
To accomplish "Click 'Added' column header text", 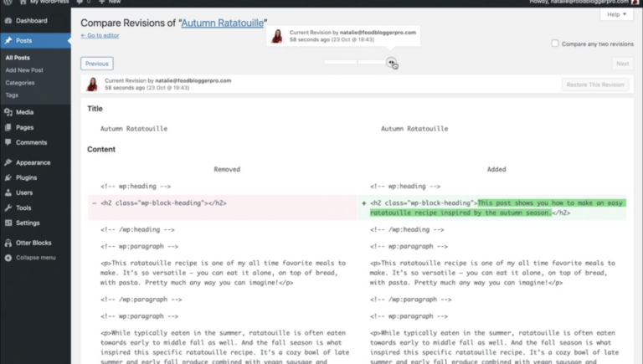I will point(496,169).
